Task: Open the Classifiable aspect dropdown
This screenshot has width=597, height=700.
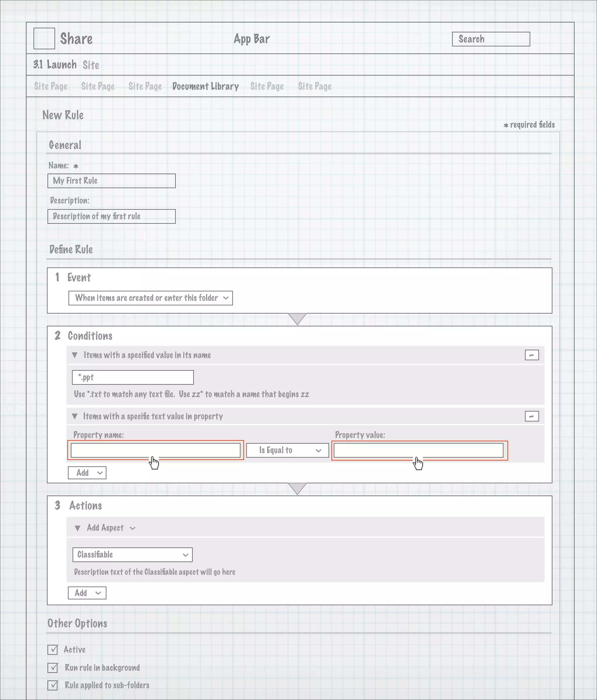Action: click(132, 555)
